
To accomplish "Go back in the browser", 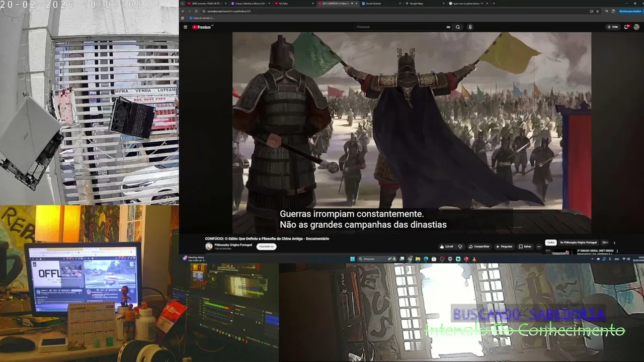I will [184, 11].
